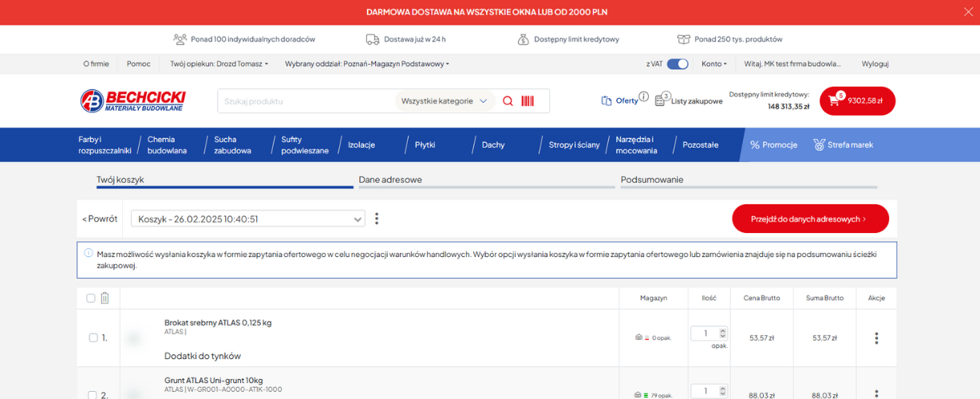This screenshot has height=399, width=980.
Task: Open Sucha zabudowa category
Action: (x=232, y=144)
